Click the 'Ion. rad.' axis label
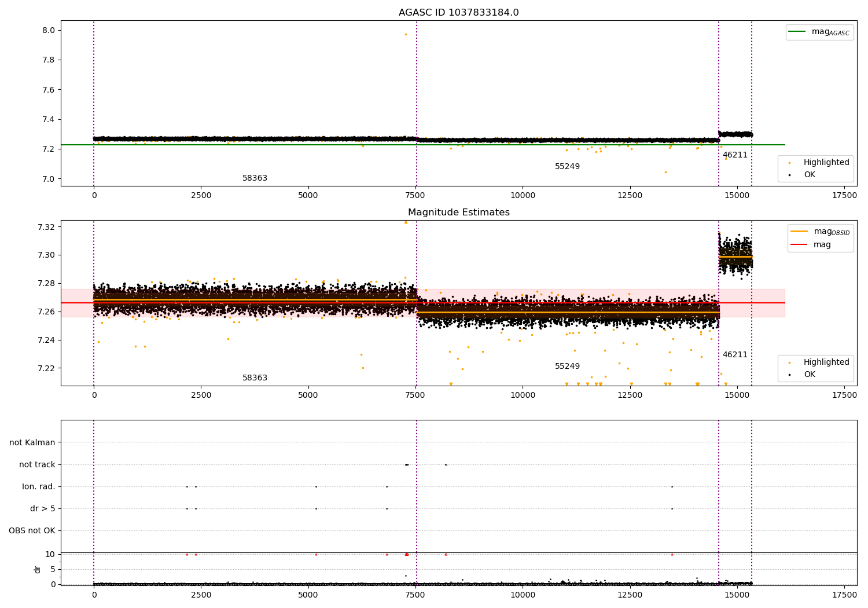 (39, 486)
